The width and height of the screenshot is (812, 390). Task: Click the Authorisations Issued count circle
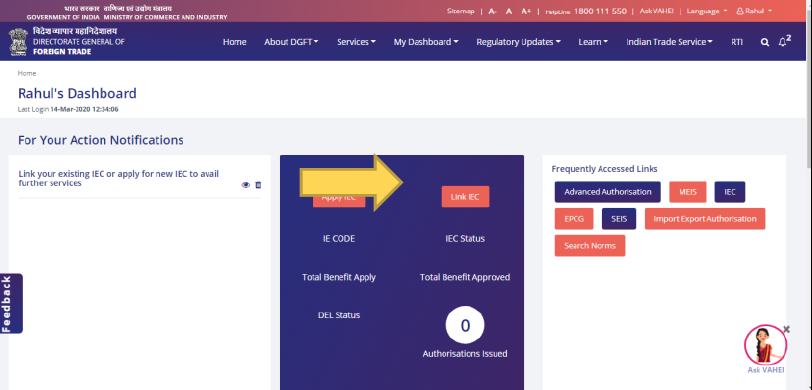point(465,325)
